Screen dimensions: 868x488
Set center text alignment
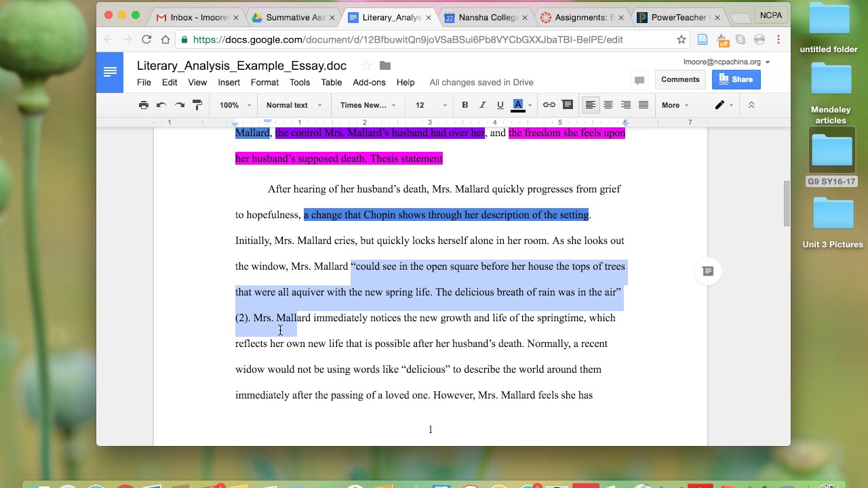tap(608, 105)
